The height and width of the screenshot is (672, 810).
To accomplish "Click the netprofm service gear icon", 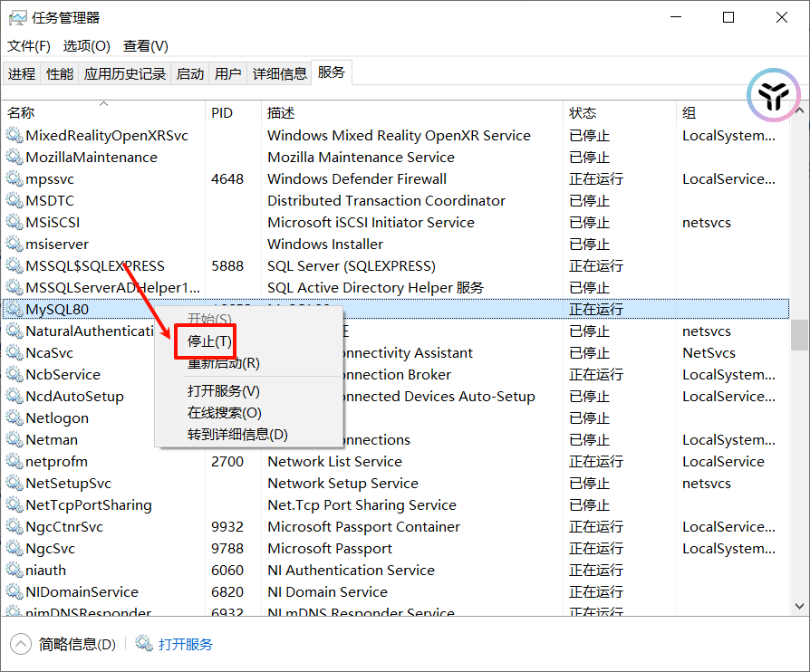I will (14, 461).
